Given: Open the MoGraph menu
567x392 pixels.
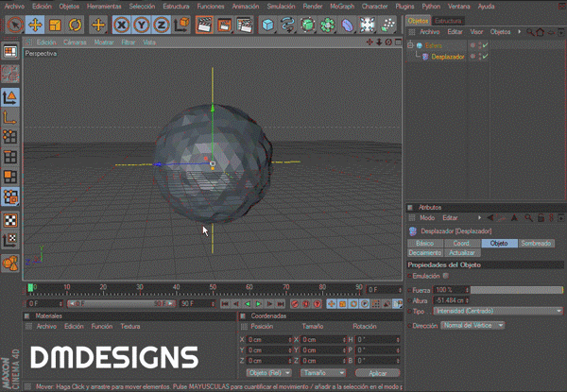Looking at the screenshot, I should point(342,7).
